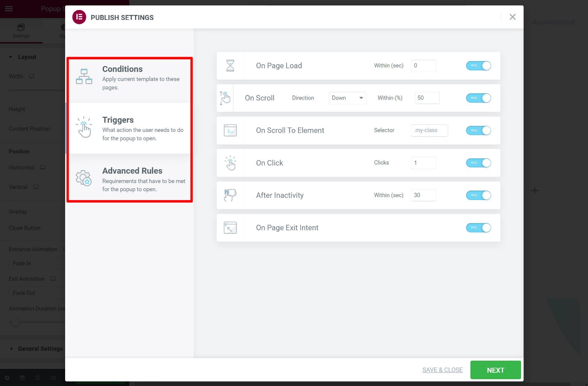Toggle the On Scroll trigger switch
Viewport: 588px width, 386px height.
(479, 98)
